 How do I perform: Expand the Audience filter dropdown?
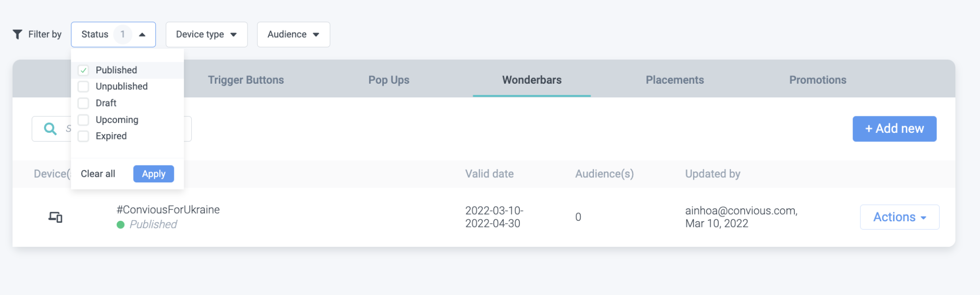pos(293,35)
